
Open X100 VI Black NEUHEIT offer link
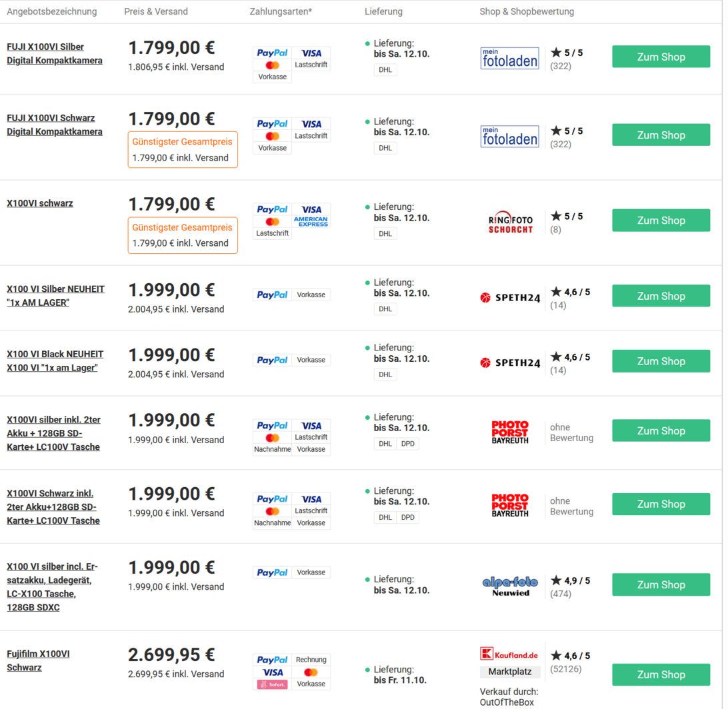click(x=55, y=360)
